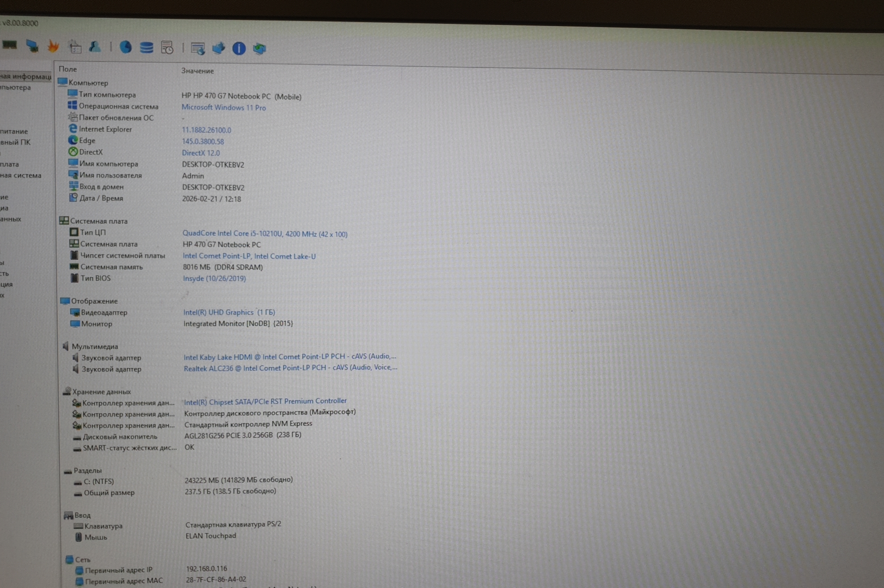Viewport: 884px width, 588px height.
Task: Click the blue circular info icon
Action: (239, 48)
